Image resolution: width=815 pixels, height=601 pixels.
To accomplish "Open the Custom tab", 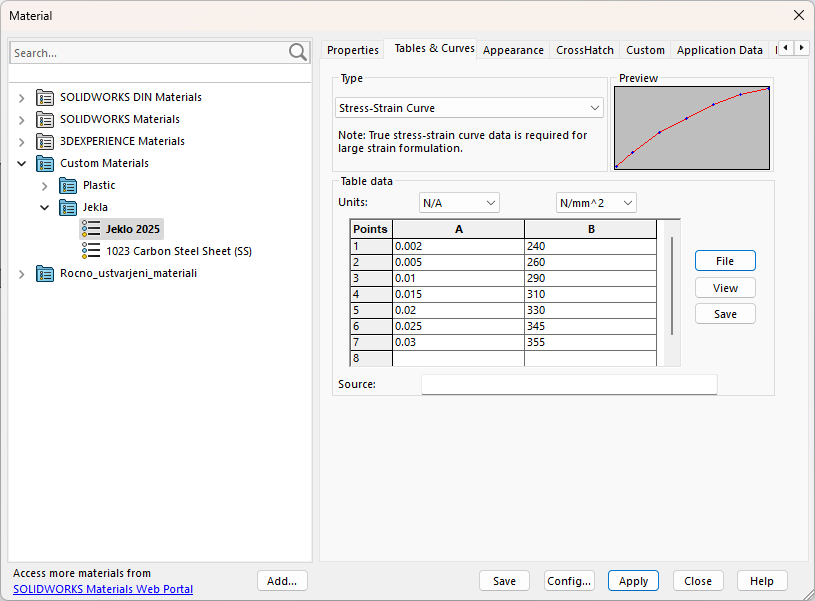I will pos(645,50).
